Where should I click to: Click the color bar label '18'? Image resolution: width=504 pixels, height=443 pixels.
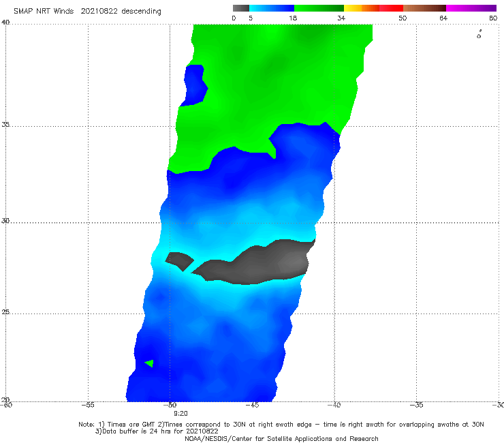tap(293, 18)
